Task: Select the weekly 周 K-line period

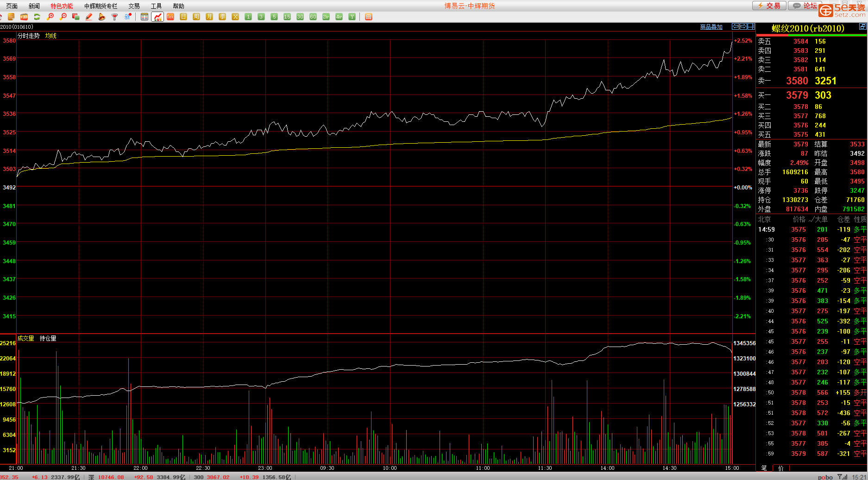Action: (196, 17)
